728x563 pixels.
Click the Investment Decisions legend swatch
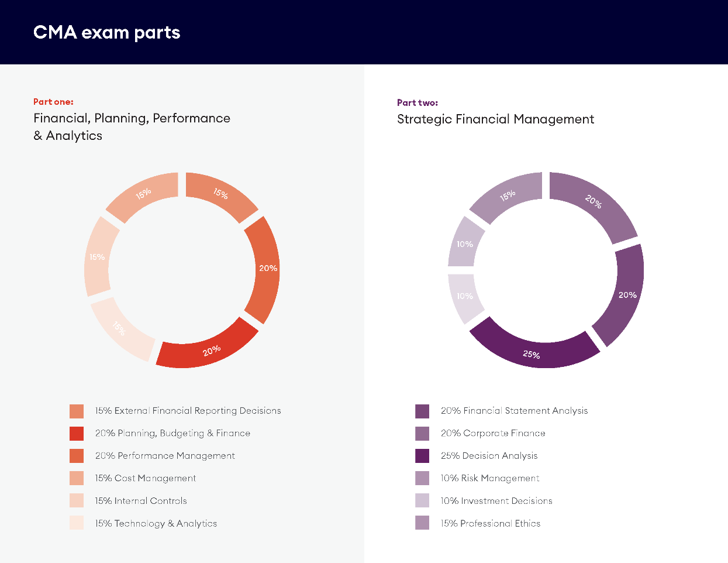point(422,501)
